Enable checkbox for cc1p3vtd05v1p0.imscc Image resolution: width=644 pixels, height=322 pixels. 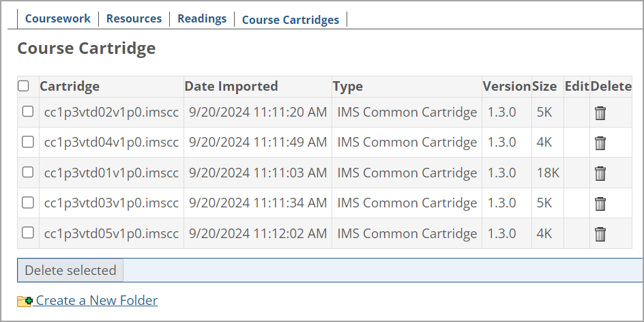click(28, 233)
